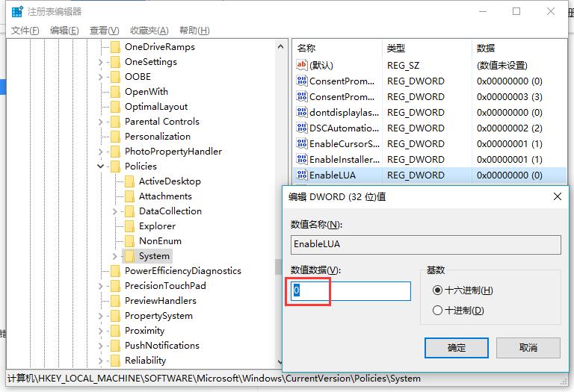
Task: Click the 数值名称(N) EnableLUA field
Action: 426,245
